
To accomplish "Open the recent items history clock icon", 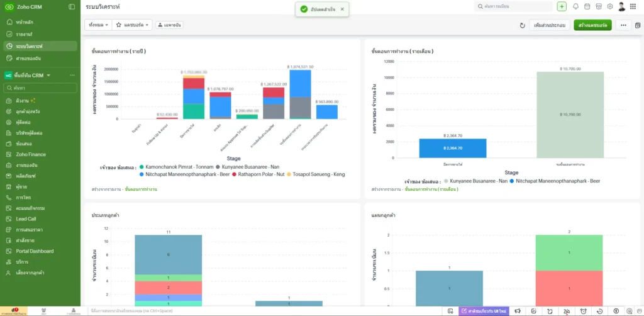I will 599,311.
